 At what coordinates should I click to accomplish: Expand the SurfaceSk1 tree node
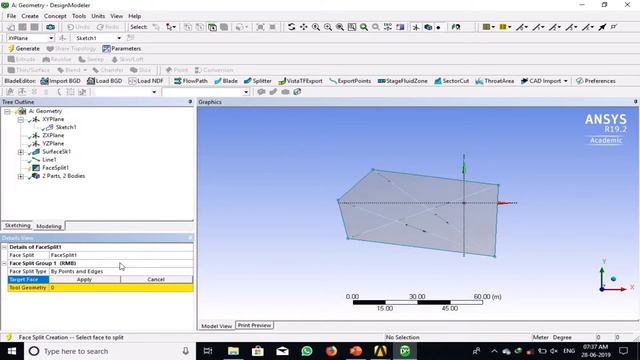(x=20, y=152)
